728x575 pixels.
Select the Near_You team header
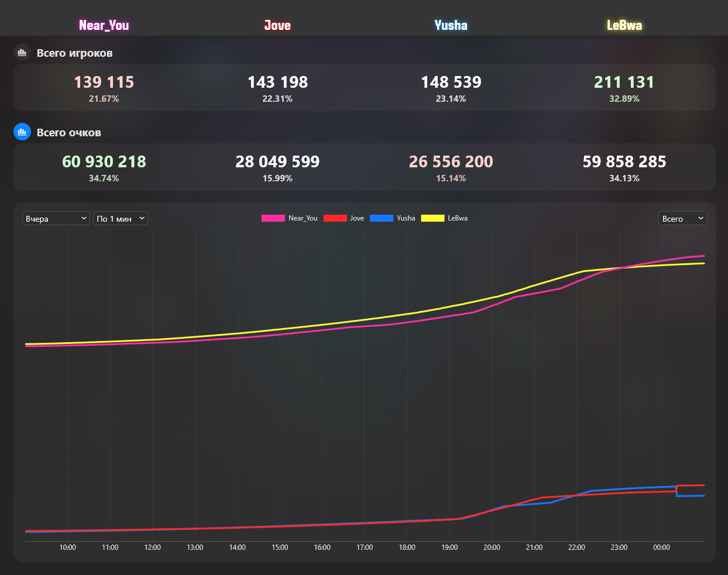[x=104, y=25]
